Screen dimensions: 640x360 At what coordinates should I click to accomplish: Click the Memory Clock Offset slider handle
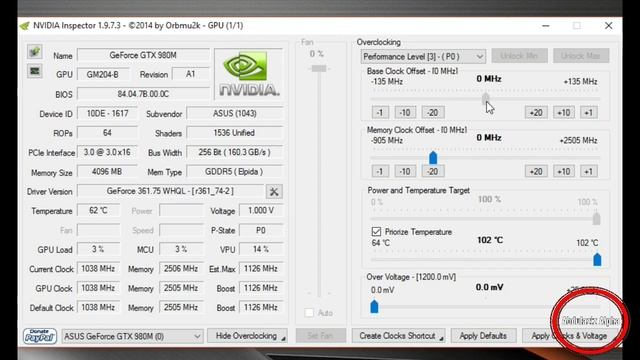[x=433, y=157]
